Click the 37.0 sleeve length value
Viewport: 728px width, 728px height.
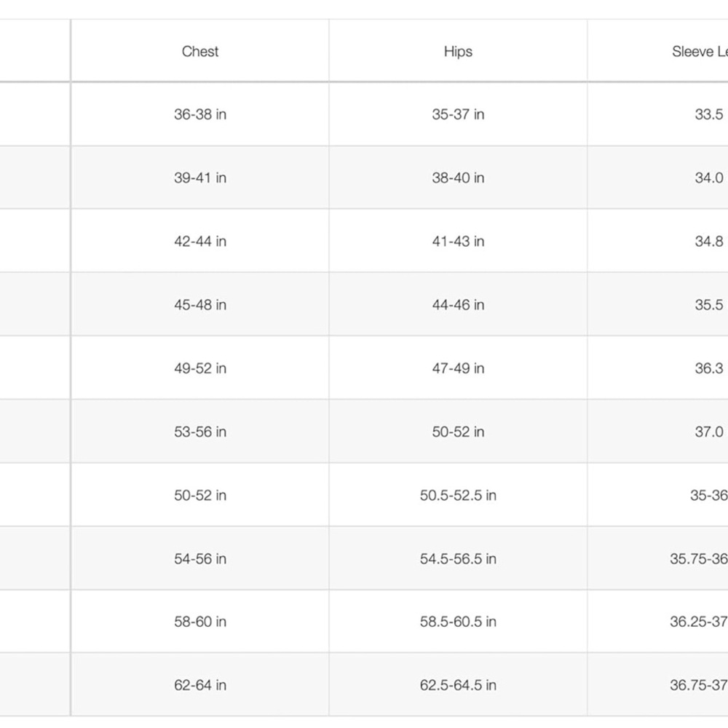709,432
